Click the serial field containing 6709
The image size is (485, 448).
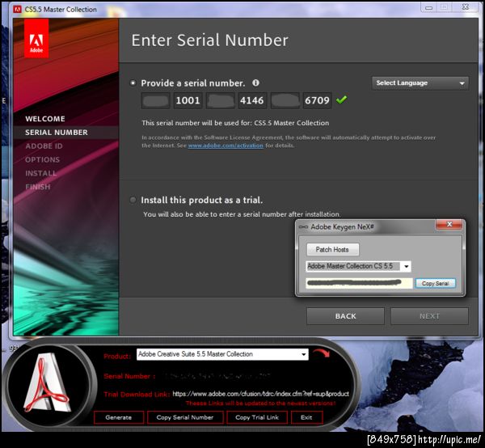coord(317,100)
